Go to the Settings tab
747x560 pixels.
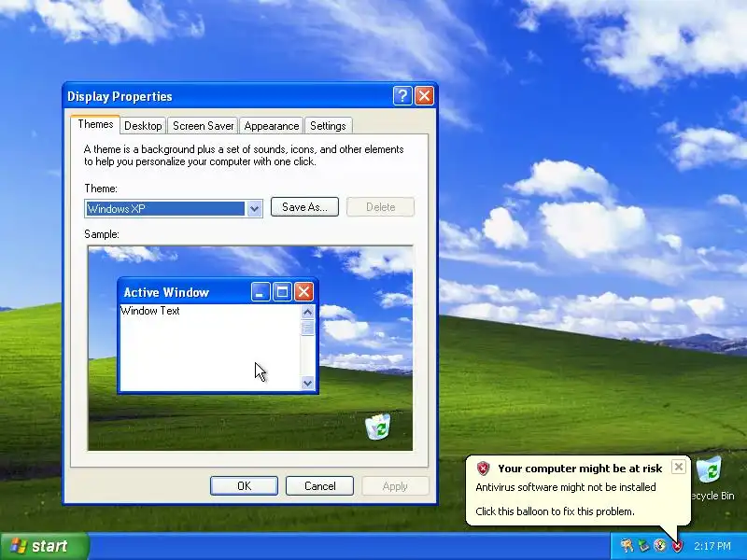click(329, 126)
